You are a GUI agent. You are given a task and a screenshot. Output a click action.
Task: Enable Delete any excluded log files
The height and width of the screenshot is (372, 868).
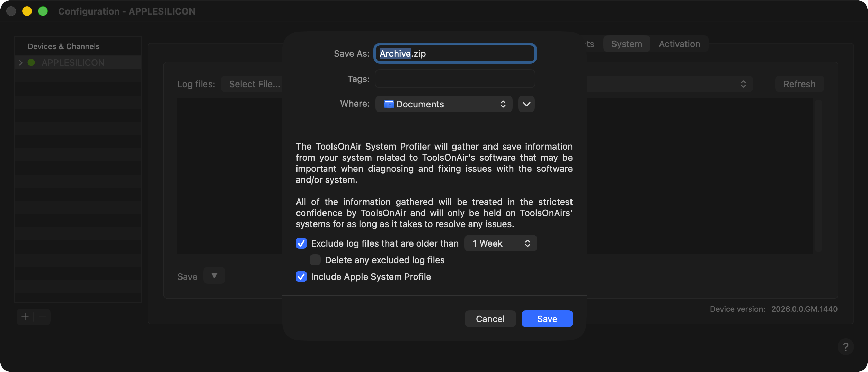[x=315, y=260]
